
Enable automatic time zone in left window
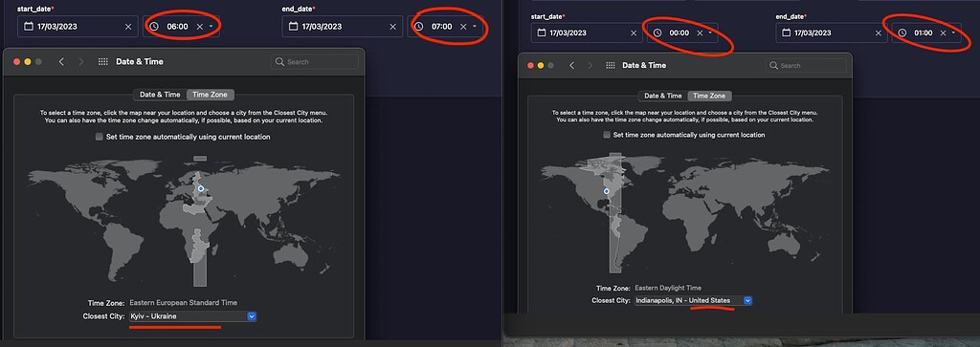pos(99,137)
